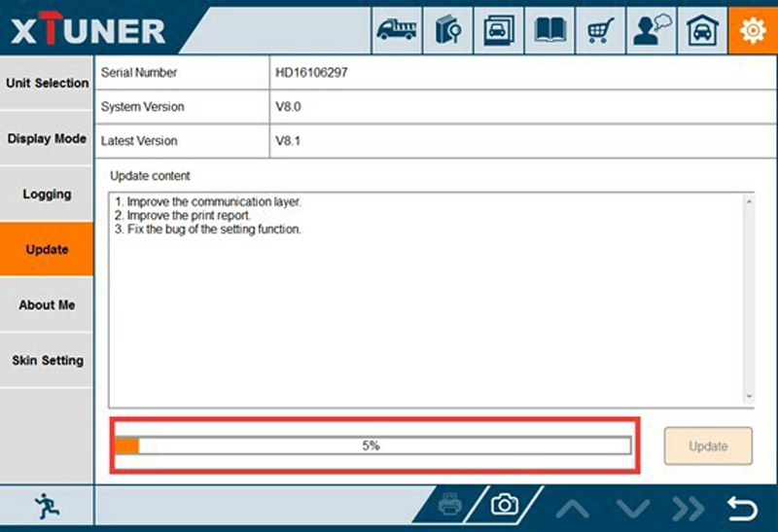Click the book with magnifier icon
The height and width of the screenshot is (532, 778).
(449, 31)
